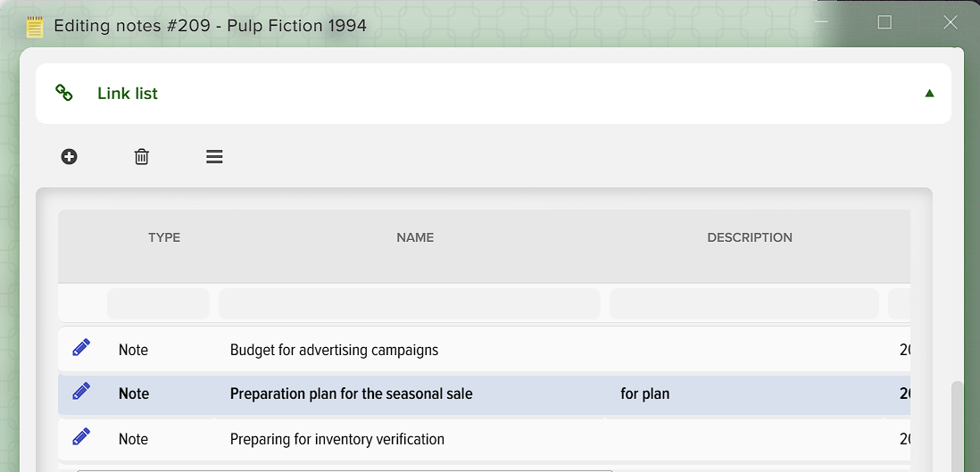Click the trash delete icon

142,156
